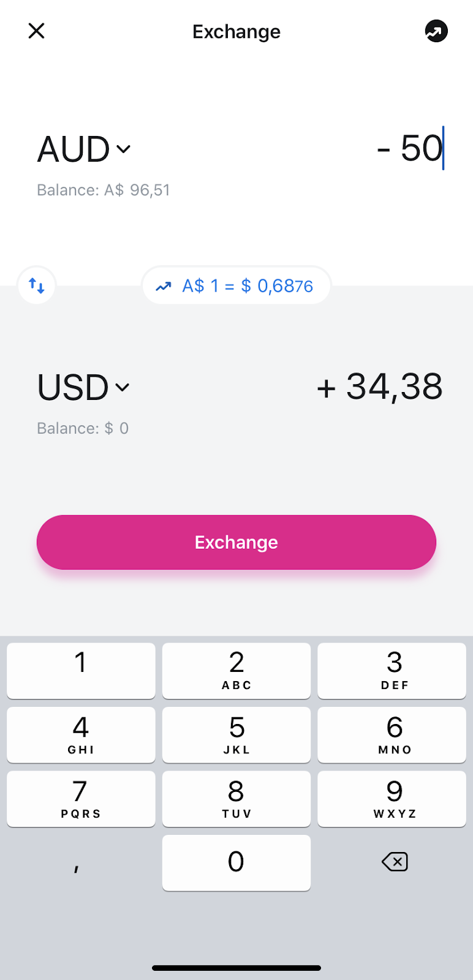Open the A$ 1 = $ 0,6876 rate details

click(236, 285)
